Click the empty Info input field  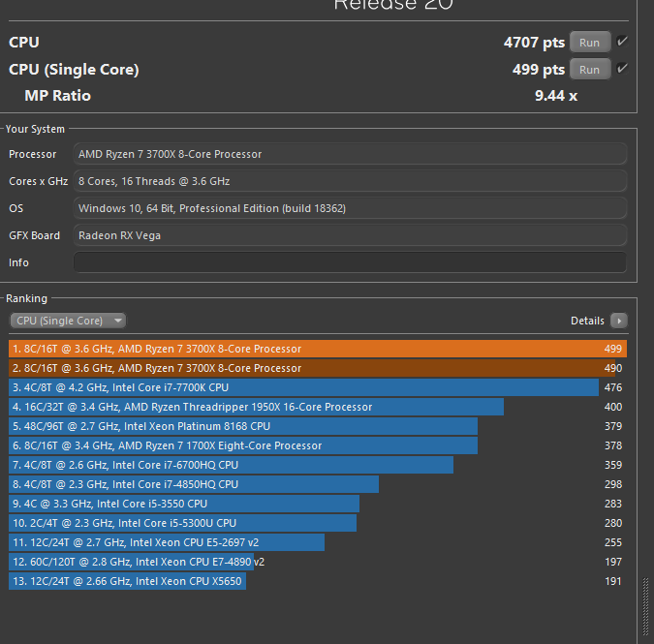click(350, 262)
